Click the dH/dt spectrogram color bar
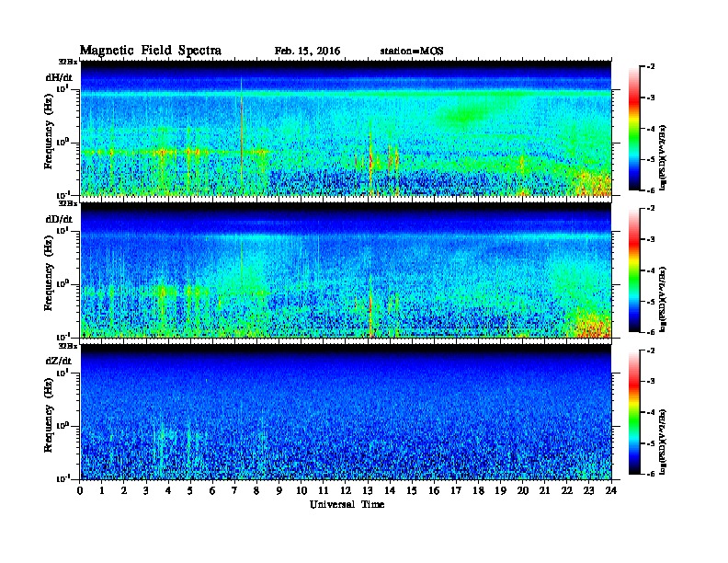Image resolution: width=728 pixels, height=563 pixels. (633, 128)
